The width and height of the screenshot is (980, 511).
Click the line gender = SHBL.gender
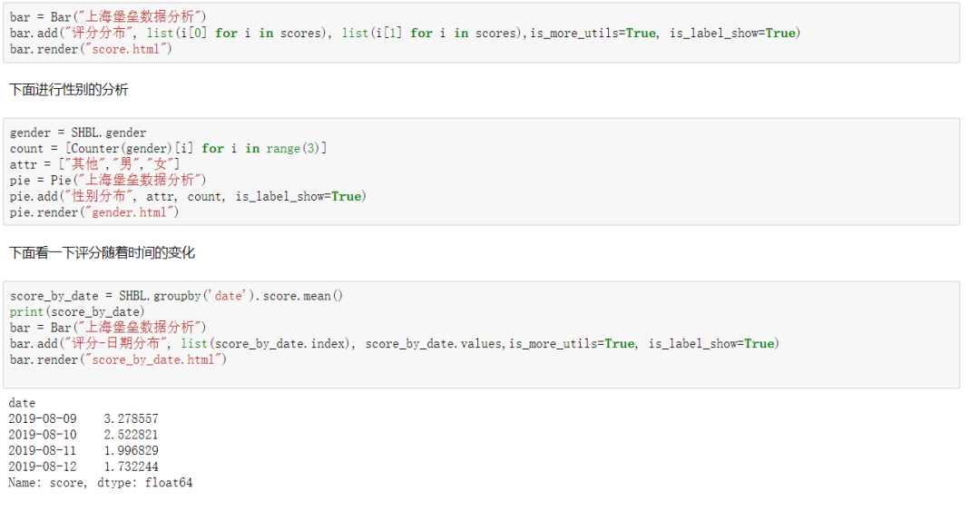click(78, 133)
